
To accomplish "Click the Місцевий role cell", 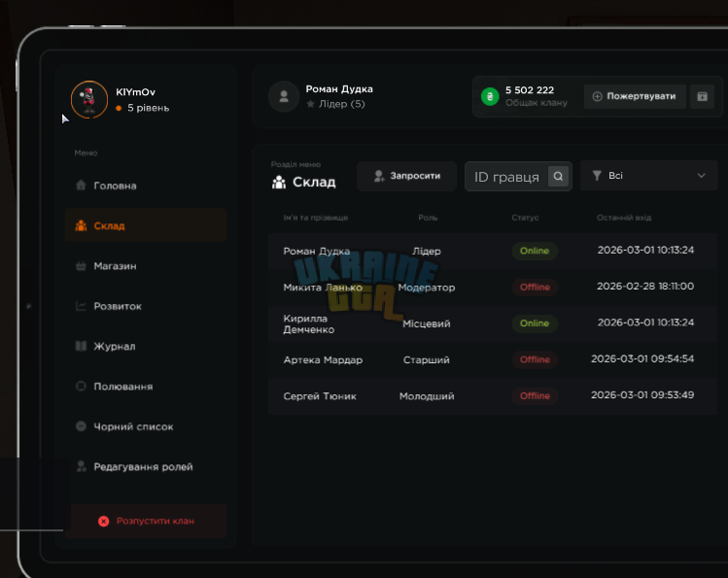I will click(427, 323).
